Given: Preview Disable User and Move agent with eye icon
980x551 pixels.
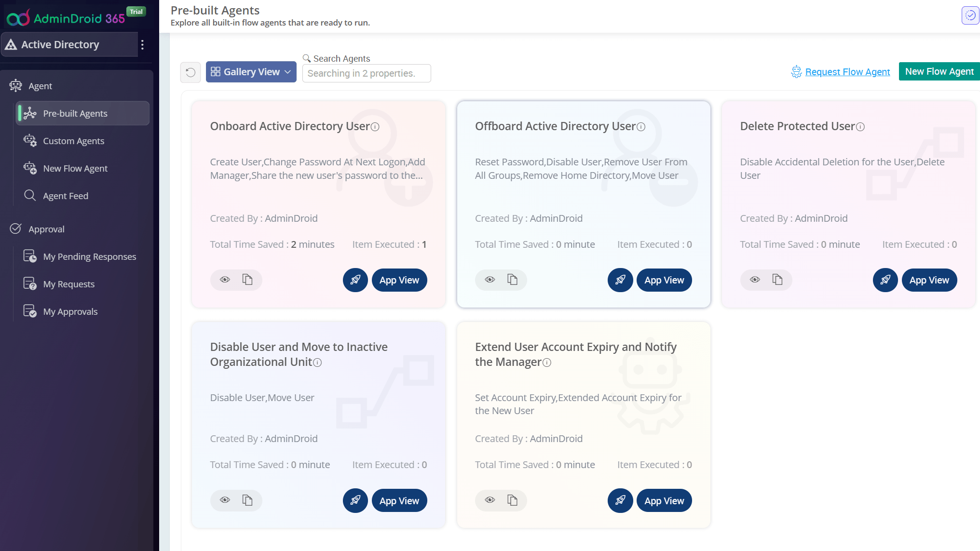Looking at the screenshot, I should pyautogui.click(x=225, y=500).
